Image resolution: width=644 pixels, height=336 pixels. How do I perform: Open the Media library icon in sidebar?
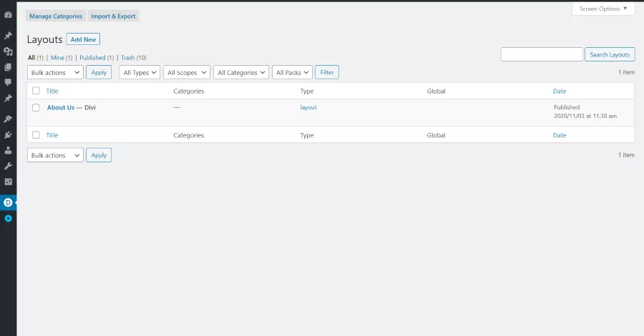pyautogui.click(x=8, y=51)
